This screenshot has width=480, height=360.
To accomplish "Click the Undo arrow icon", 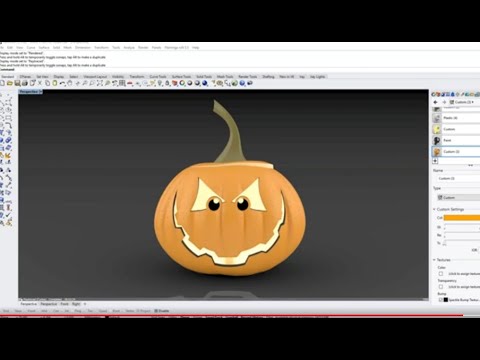I will pos(62,83).
